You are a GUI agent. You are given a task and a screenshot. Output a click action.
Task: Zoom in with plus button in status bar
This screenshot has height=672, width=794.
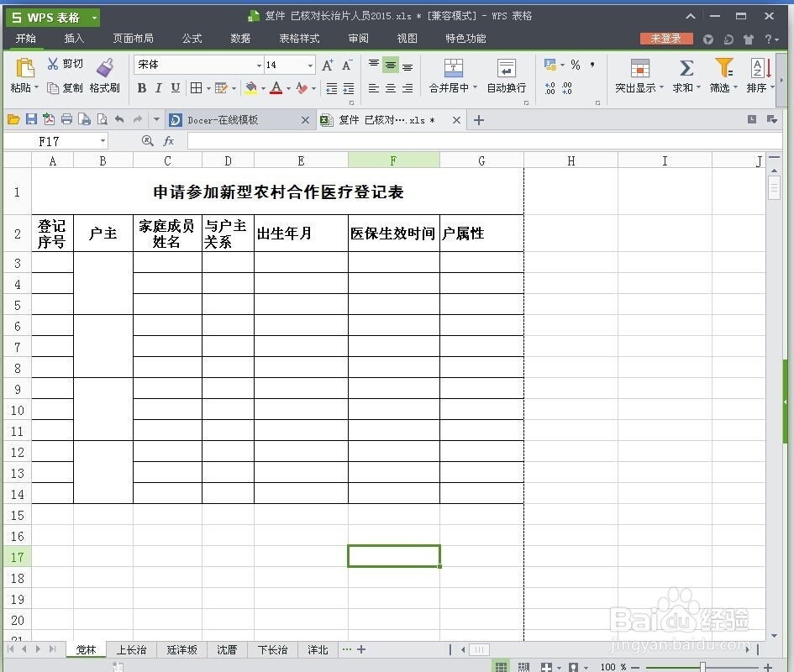pos(768,668)
